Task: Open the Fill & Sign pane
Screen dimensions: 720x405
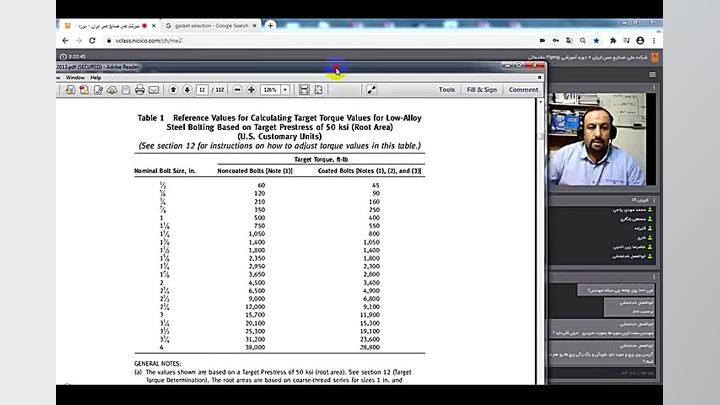Action: [x=481, y=90]
